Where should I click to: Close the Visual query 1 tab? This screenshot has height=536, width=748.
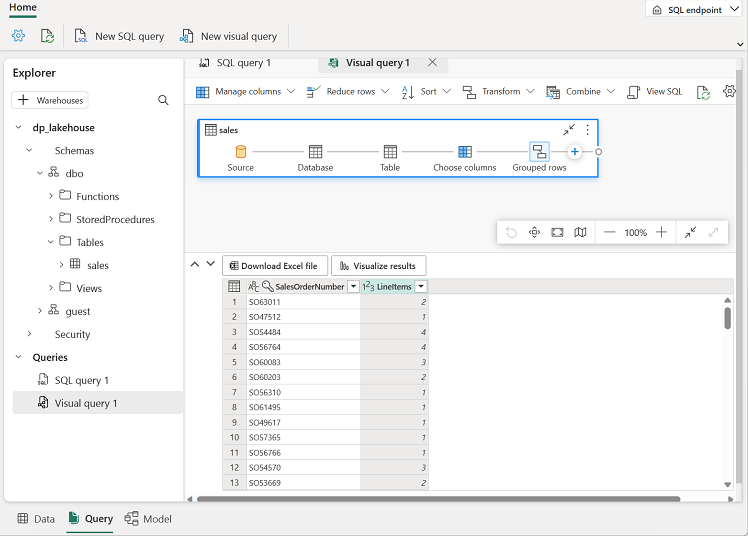coord(432,62)
